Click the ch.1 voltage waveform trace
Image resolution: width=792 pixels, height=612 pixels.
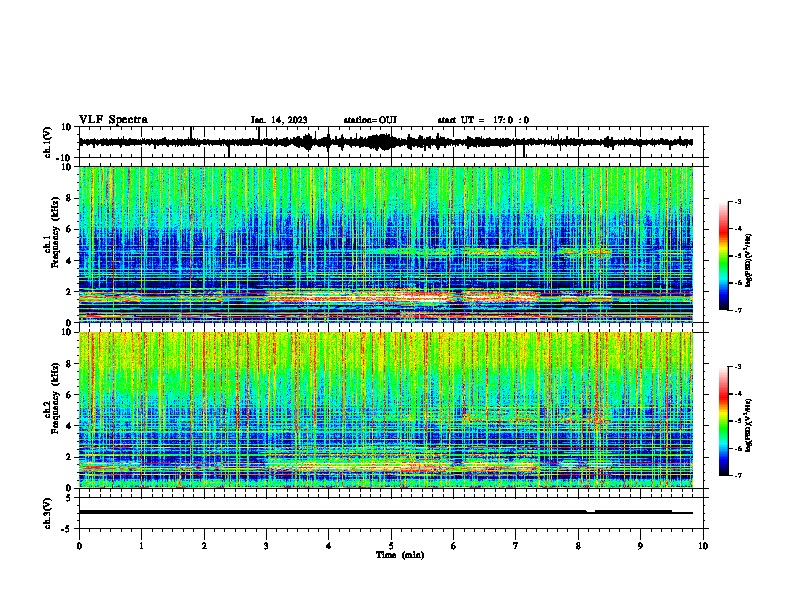385,142
